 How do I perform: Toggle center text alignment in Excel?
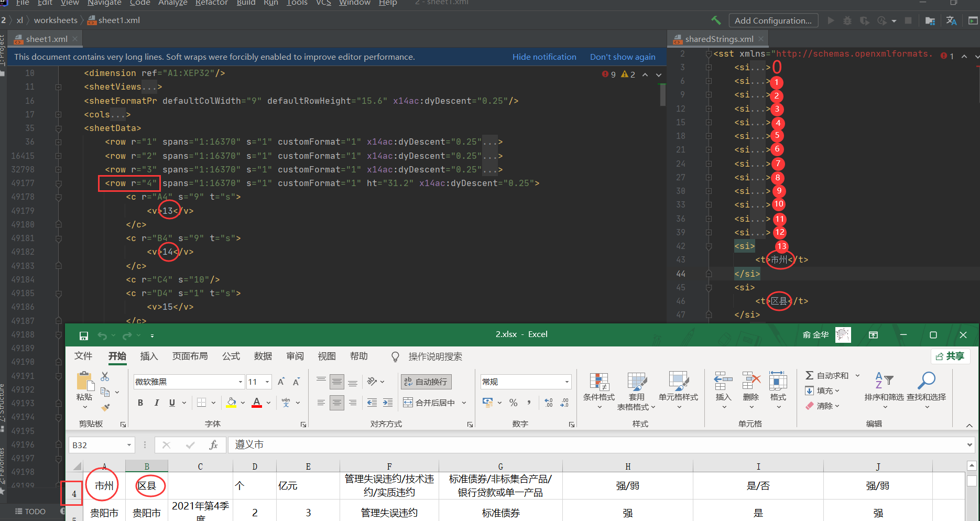tap(337, 402)
